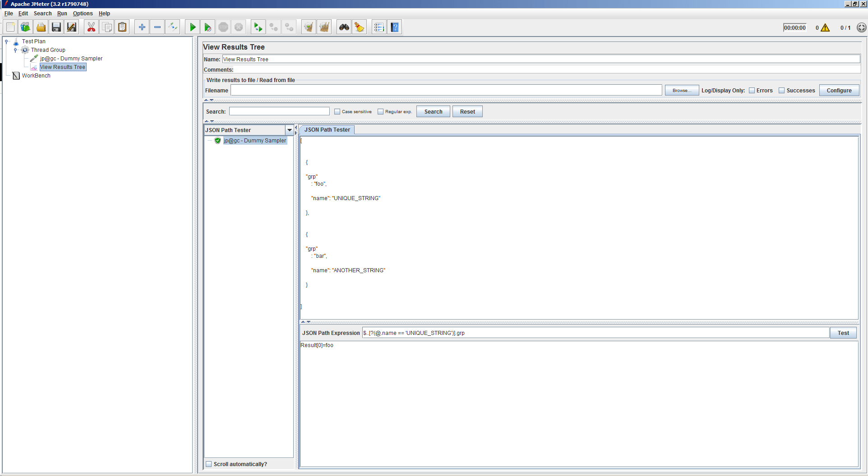Enable the Case sensitive checkbox
This screenshot has width=868, height=476.
[x=337, y=111]
